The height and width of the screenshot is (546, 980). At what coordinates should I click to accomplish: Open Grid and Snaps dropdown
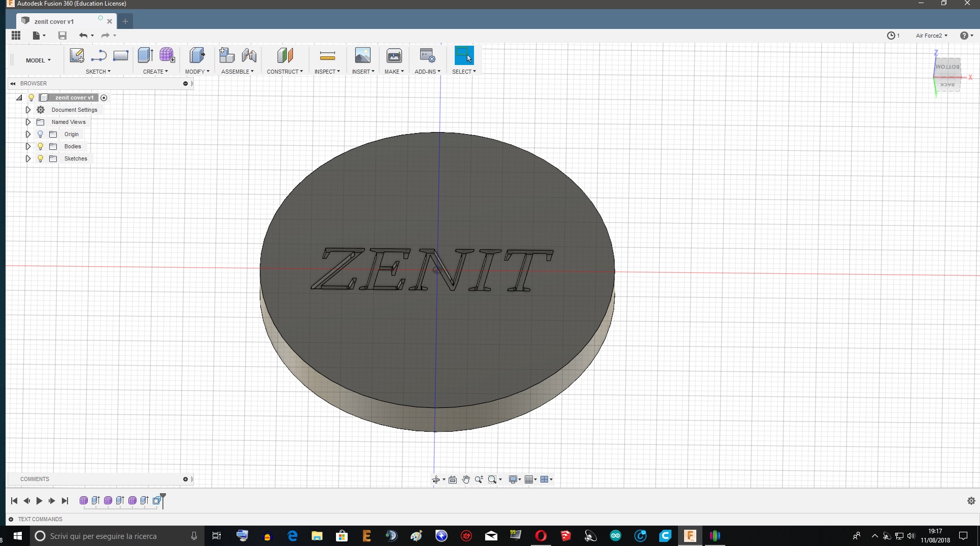pyautogui.click(x=531, y=479)
